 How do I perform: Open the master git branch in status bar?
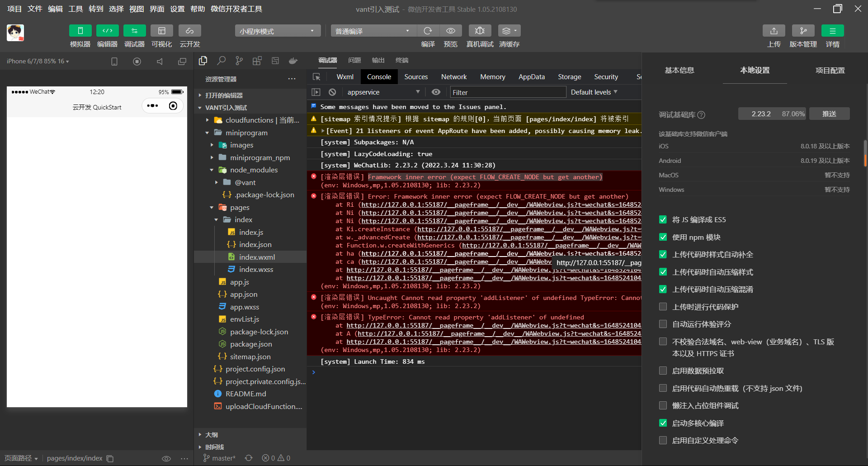point(220,458)
